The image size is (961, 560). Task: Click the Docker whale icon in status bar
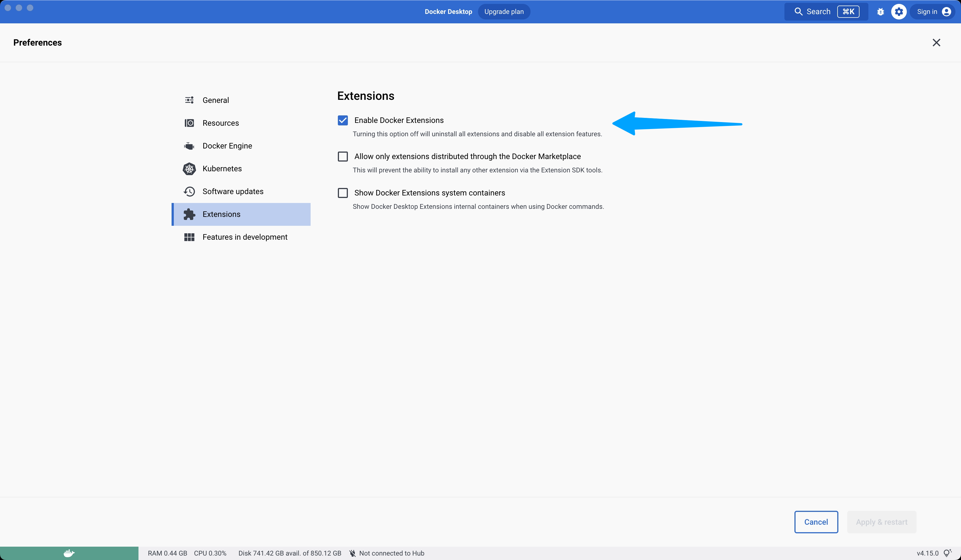pyautogui.click(x=69, y=553)
